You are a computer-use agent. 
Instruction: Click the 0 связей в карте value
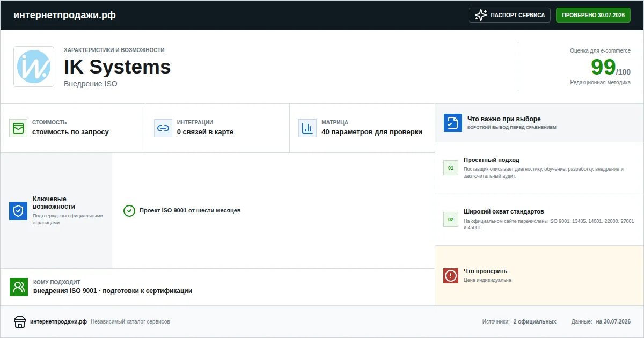(x=205, y=132)
